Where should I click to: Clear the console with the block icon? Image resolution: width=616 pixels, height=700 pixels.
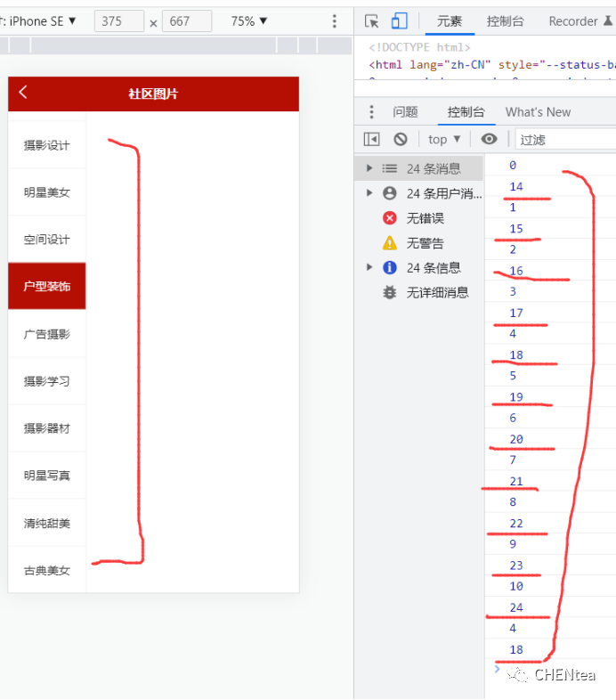401,139
